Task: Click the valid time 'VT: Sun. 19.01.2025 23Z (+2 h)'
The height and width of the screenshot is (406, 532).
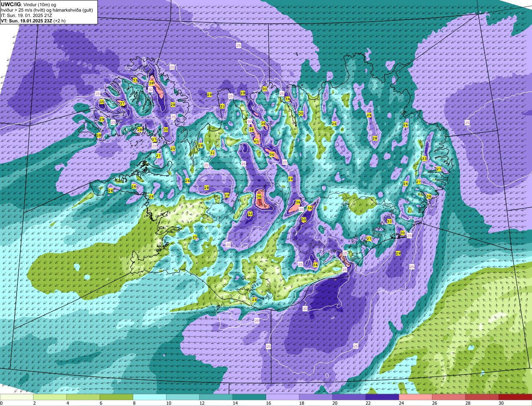Action: pos(33,20)
